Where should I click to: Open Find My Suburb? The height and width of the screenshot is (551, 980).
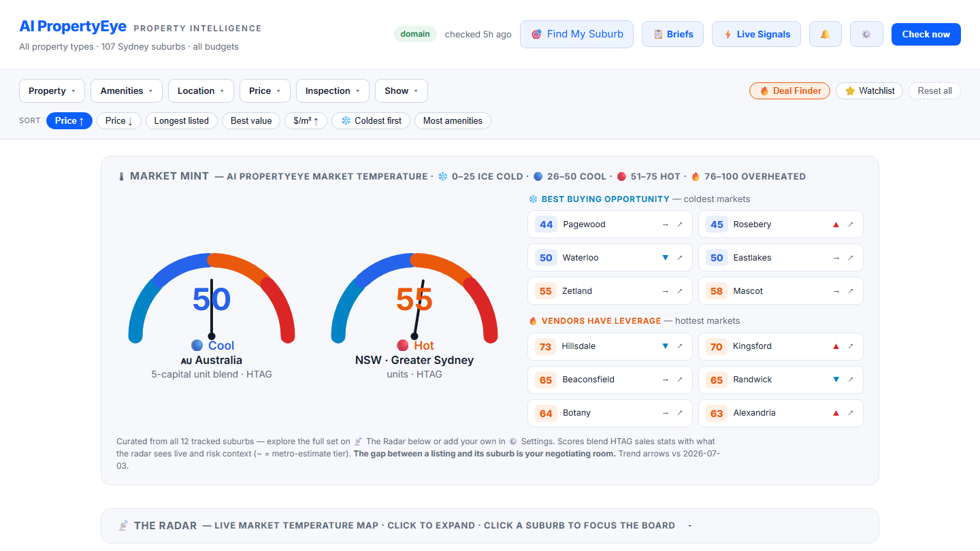[576, 34]
